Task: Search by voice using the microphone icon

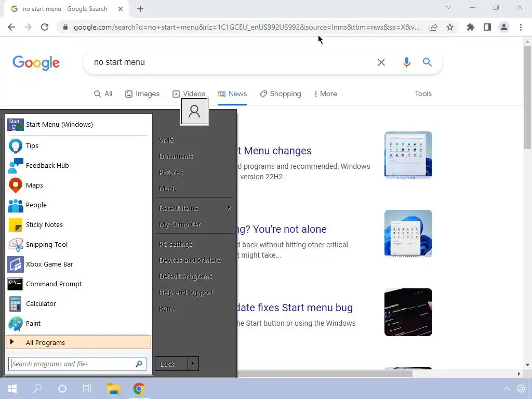Action: point(406,62)
